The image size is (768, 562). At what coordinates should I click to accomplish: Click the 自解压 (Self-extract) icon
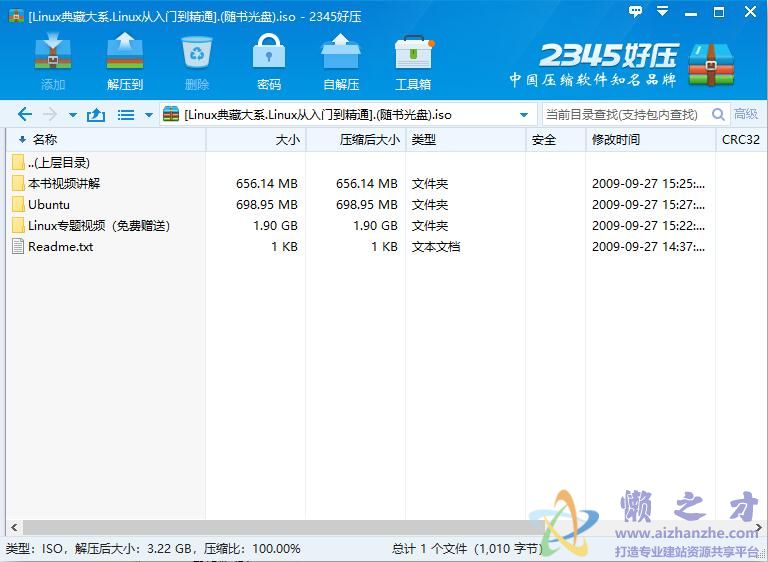click(x=341, y=51)
